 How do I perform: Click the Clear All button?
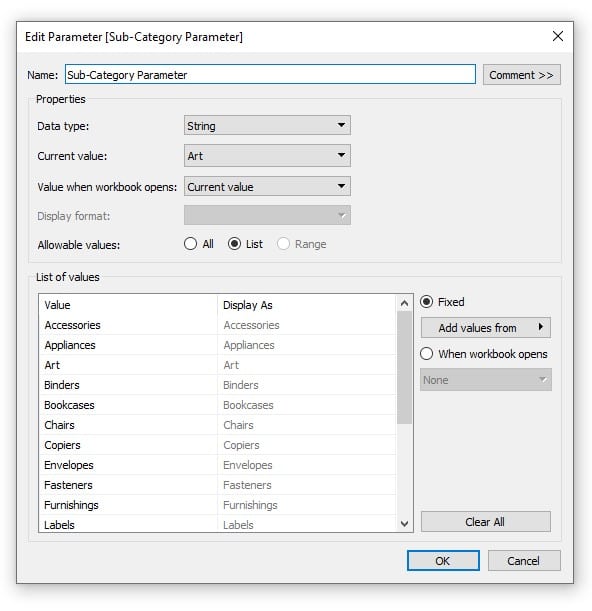pyautogui.click(x=486, y=521)
